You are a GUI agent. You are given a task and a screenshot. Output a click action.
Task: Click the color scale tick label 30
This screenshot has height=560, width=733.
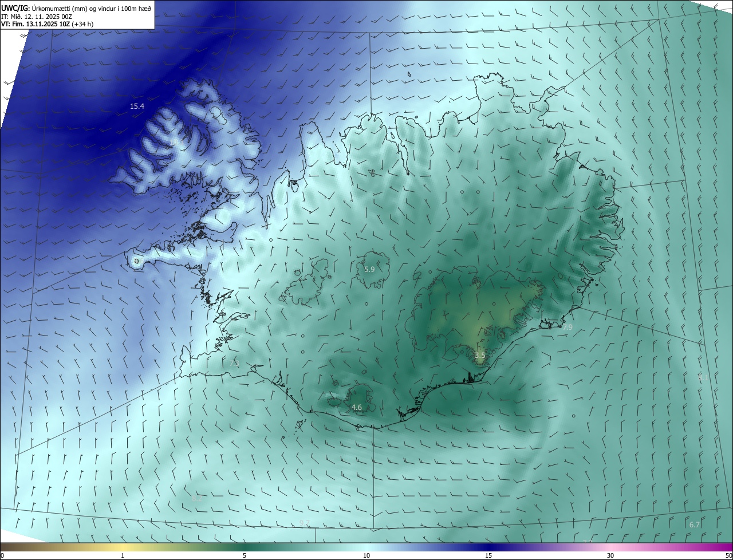[610, 555]
